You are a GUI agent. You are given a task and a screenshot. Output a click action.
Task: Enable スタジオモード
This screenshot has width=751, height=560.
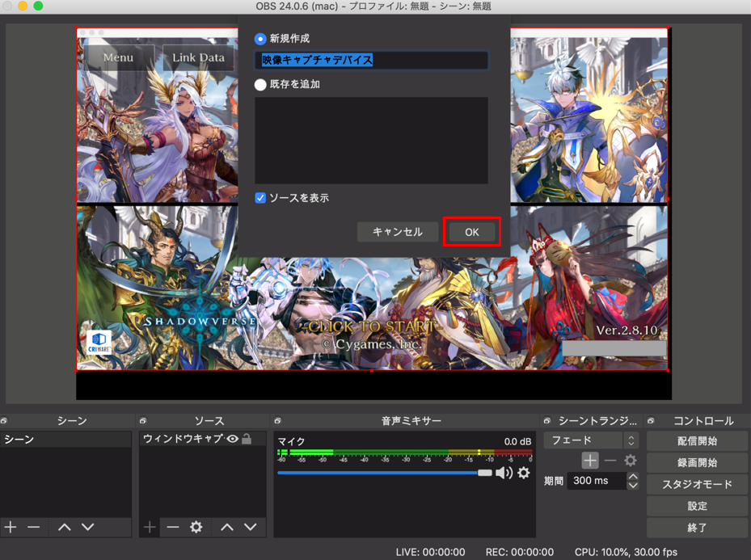[x=697, y=484]
